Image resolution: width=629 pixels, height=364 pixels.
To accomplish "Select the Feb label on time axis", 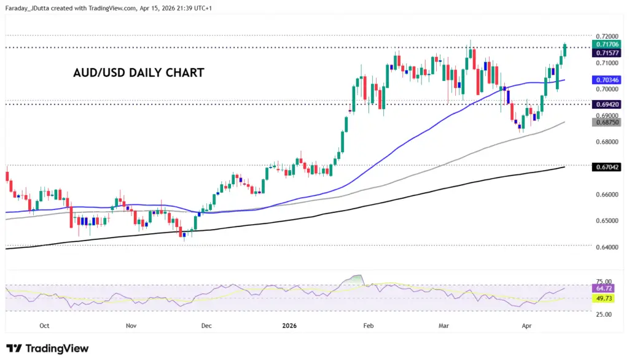I will click(368, 327).
